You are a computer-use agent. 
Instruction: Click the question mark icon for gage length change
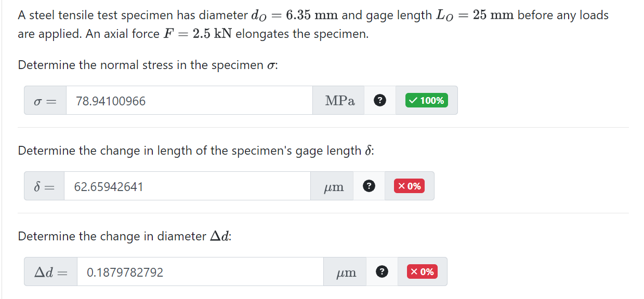click(369, 185)
